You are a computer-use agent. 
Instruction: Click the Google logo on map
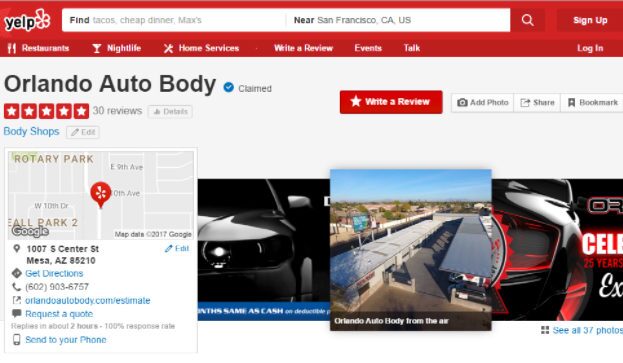point(30,231)
